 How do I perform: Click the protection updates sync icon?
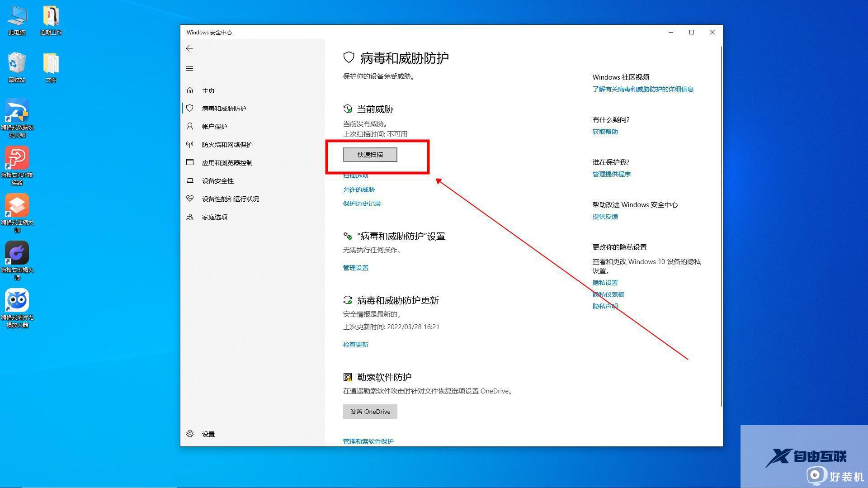[348, 300]
